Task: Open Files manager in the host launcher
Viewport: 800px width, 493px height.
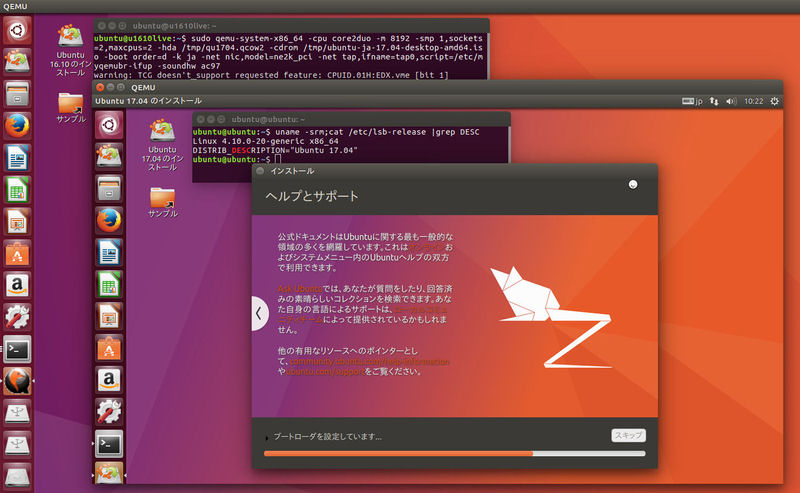Action: [x=17, y=93]
